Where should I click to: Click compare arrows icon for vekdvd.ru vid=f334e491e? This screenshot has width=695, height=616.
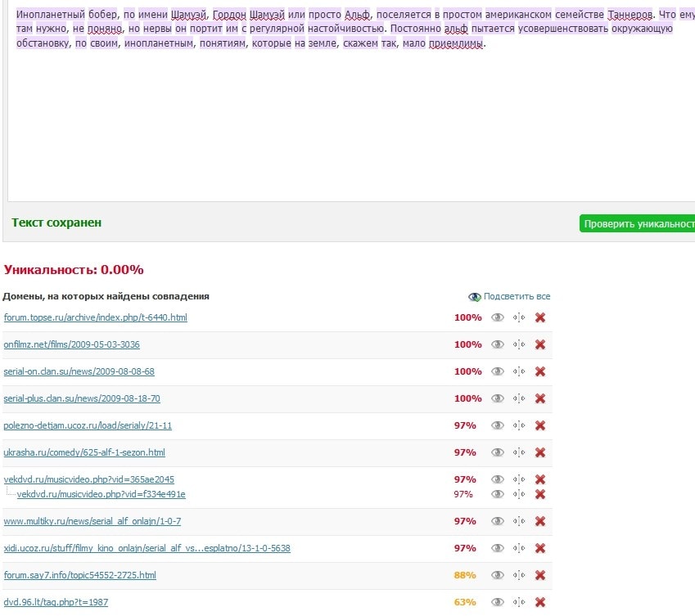pos(519,494)
